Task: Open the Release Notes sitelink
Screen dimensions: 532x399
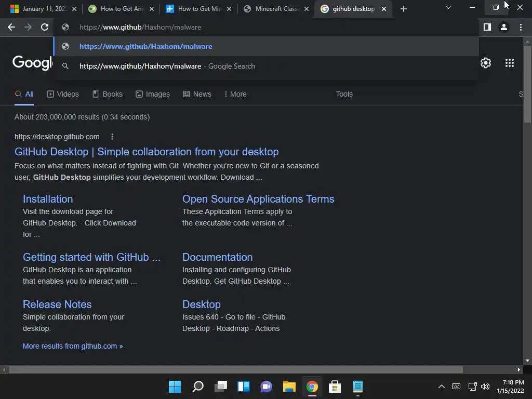Action: coord(57,304)
